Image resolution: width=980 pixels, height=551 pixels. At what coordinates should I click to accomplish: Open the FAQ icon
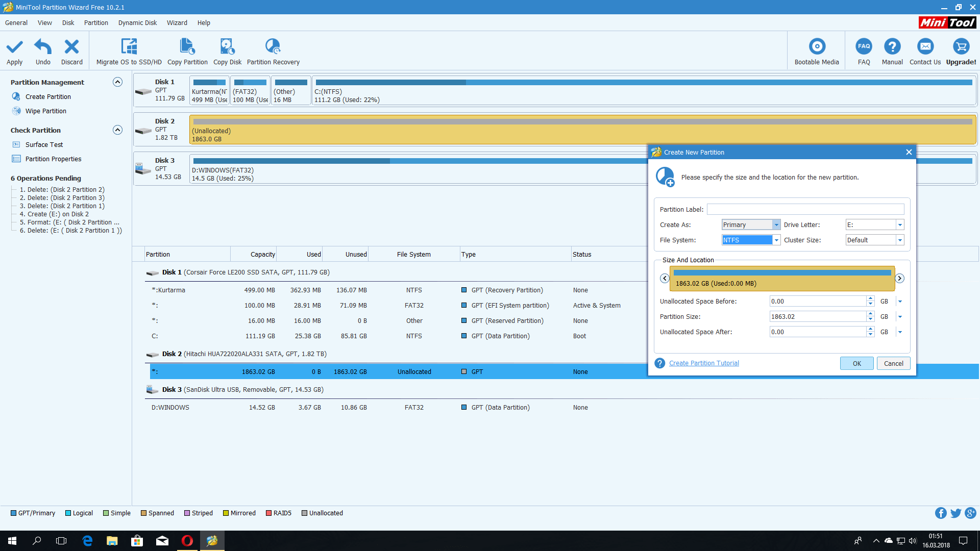[864, 47]
